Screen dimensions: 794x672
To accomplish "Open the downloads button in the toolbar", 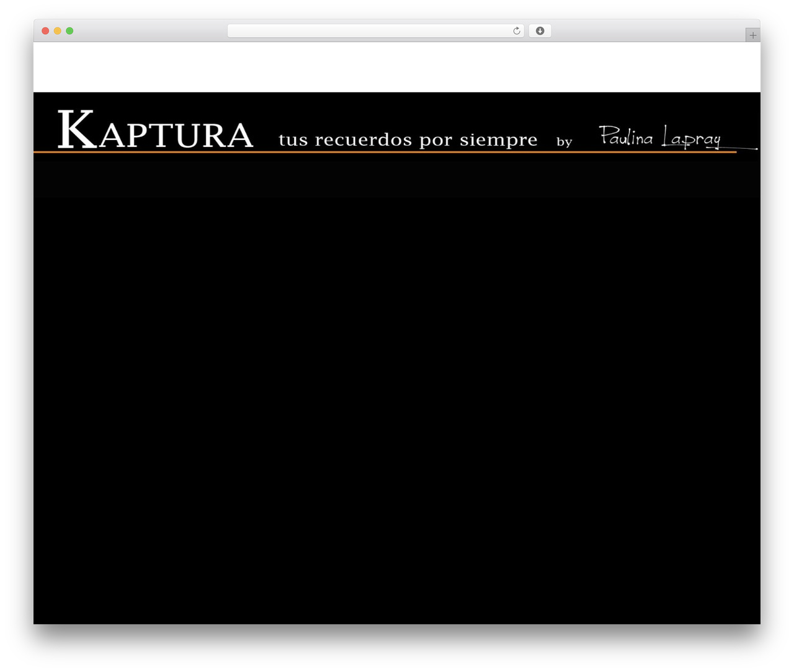I will pos(540,31).
